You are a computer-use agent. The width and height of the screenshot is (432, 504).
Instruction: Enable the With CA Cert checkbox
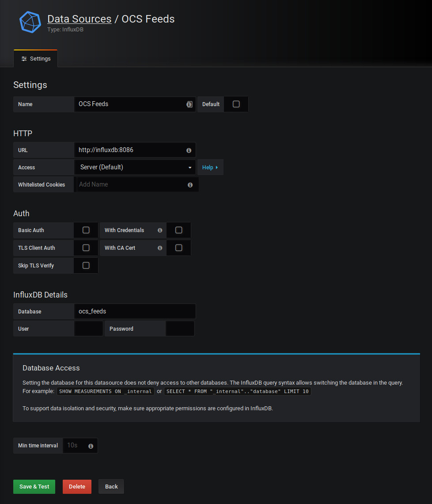[x=178, y=248]
